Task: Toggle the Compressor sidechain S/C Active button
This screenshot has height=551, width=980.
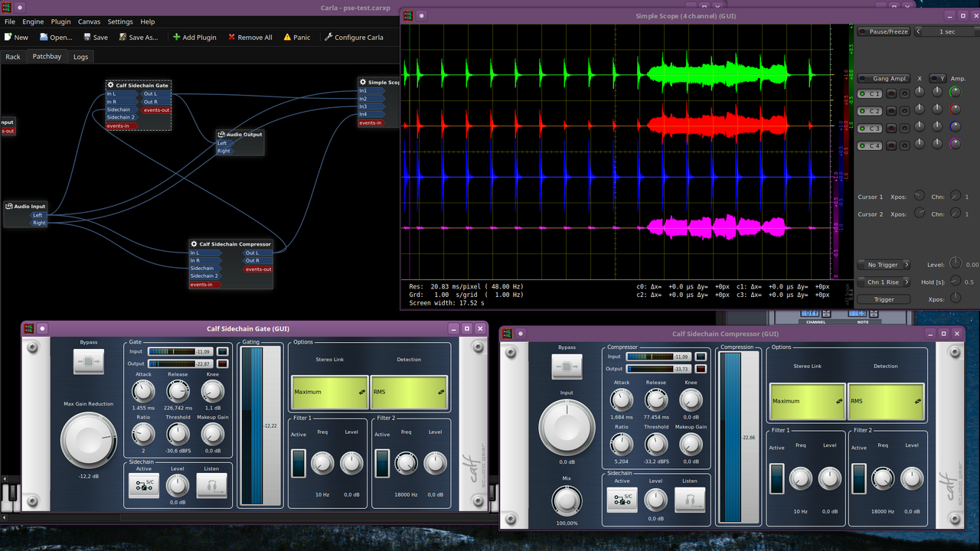Action: pos(622,500)
